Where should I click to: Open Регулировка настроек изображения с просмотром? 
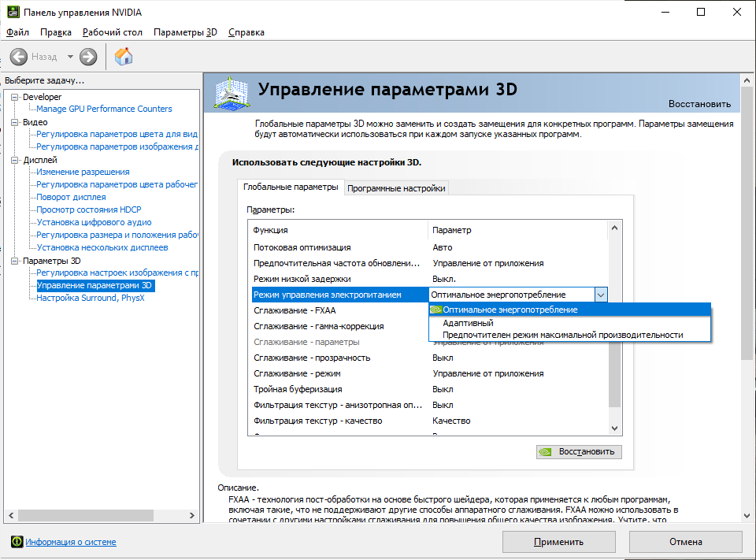click(117, 273)
